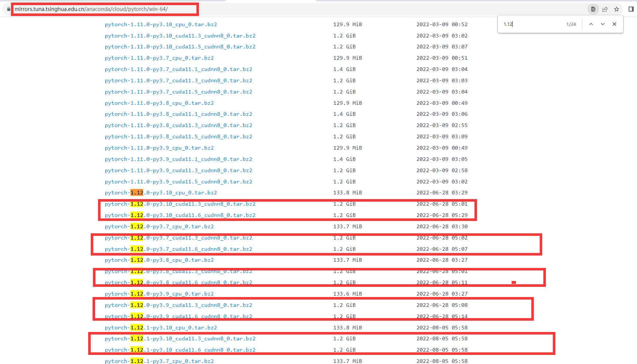The image size is (637, 364).
Task: Open pytorch-1.12.0-py3.10_cpu_0.tar.bz2 link
Action: click(x=161, y=193)
